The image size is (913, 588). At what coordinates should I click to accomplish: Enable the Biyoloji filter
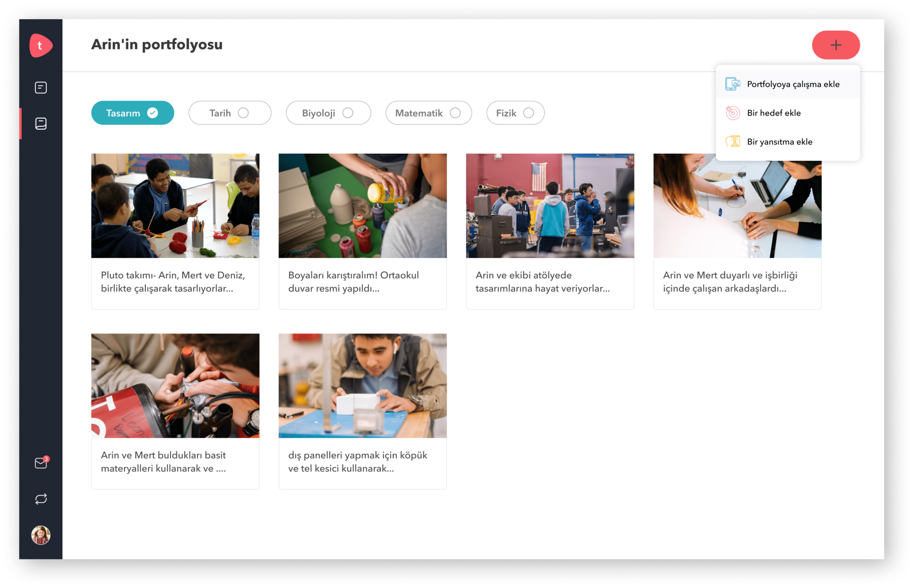click(328, 113)
